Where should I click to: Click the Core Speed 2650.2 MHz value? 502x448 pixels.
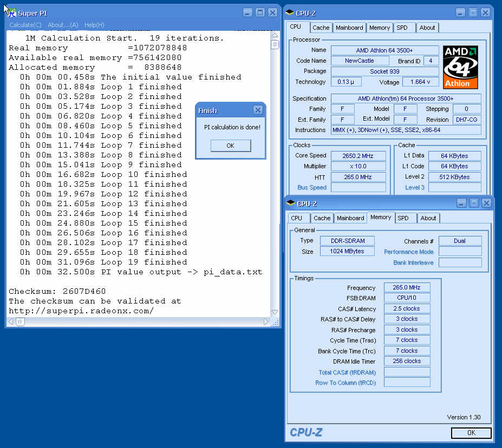[x=358, y=156]
